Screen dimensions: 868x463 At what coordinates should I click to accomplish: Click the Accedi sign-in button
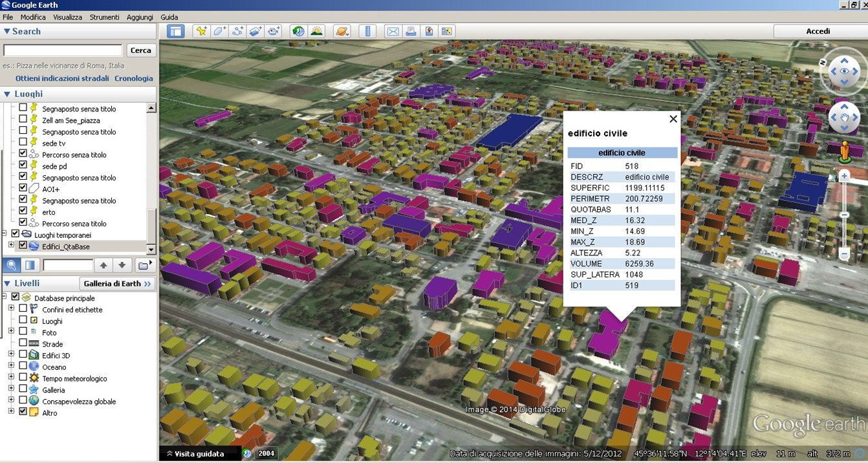tap(818, 31)
